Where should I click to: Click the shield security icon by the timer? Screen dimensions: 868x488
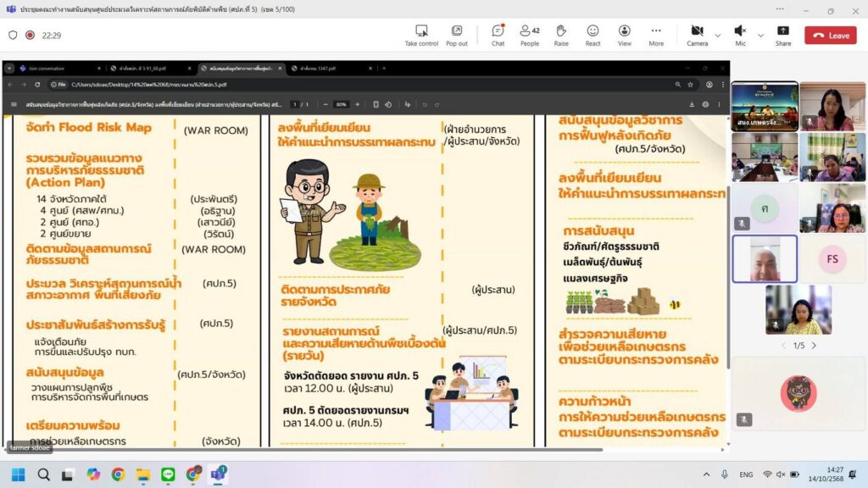[x=13, y=36]
